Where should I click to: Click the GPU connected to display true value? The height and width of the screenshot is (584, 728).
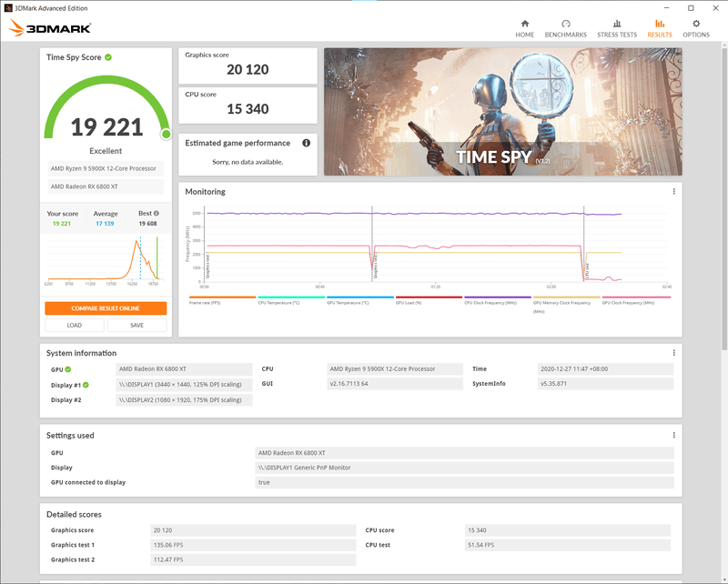pos(464,482)
